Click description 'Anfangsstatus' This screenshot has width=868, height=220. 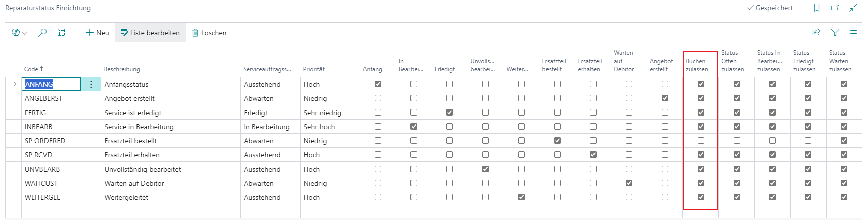[126, 84]
